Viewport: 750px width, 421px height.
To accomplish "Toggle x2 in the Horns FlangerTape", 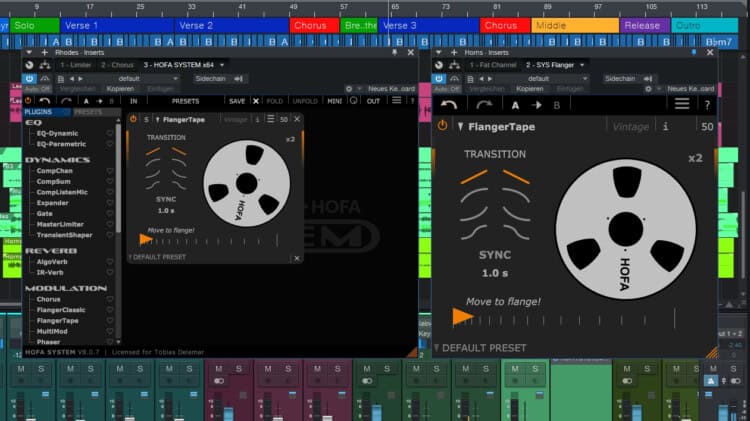I will coord(695,158).
